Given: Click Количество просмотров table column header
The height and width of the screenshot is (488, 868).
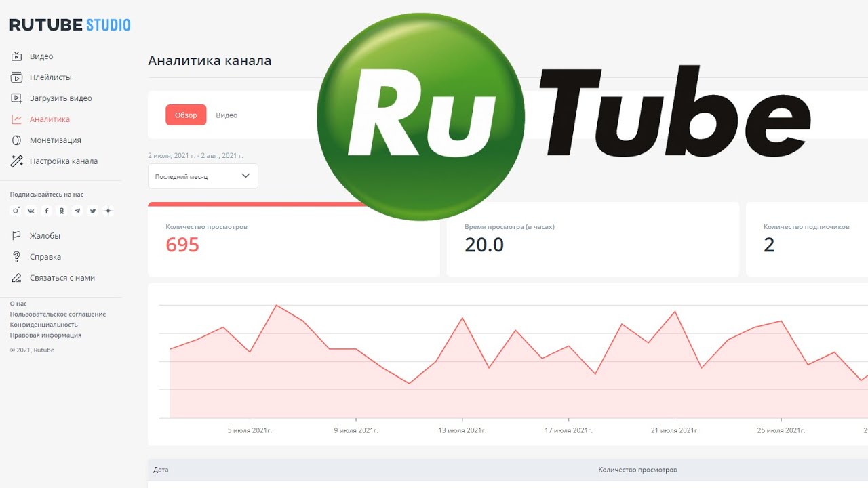Looking at the screenshot, I should point(637,470).
